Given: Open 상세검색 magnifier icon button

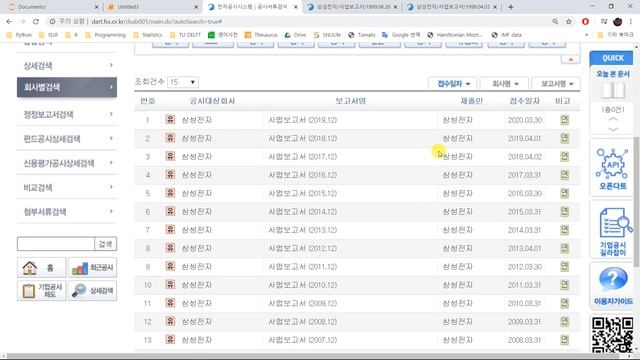Looking at the screenshot, I should click(x=93, y=291).
